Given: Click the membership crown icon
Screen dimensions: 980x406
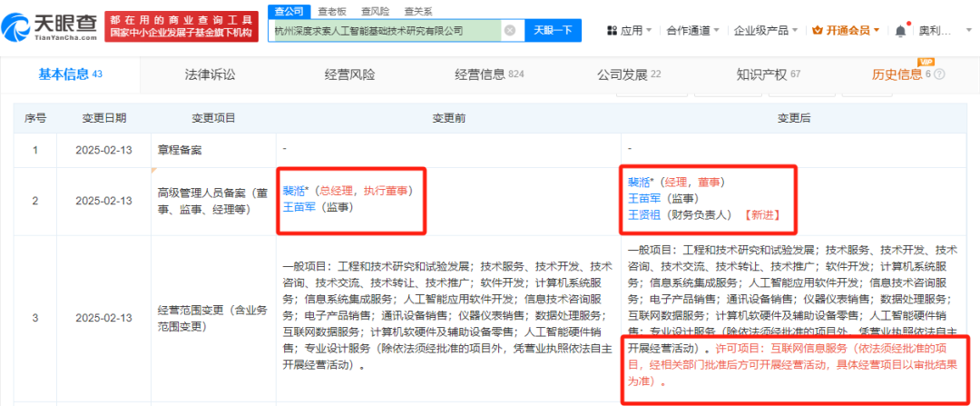Looking at the screenshot, I should point(817,30).
